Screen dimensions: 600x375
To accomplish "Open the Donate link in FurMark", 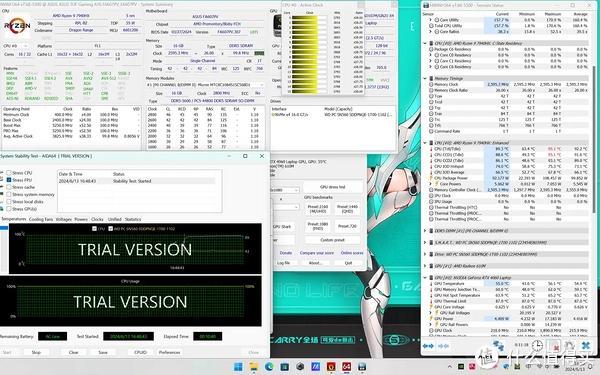I will pos(286,253).
